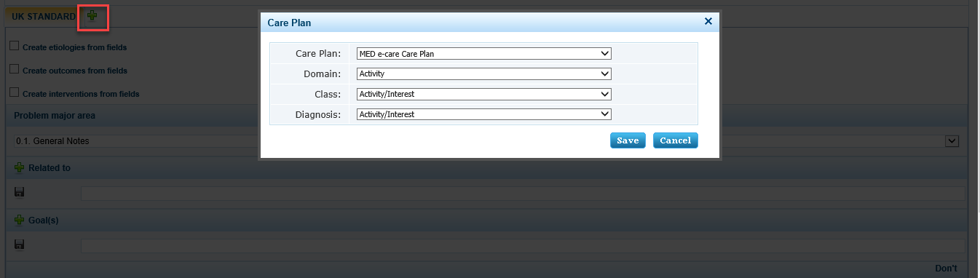Click the Don't text at bottom right

[x=946, y=269]
